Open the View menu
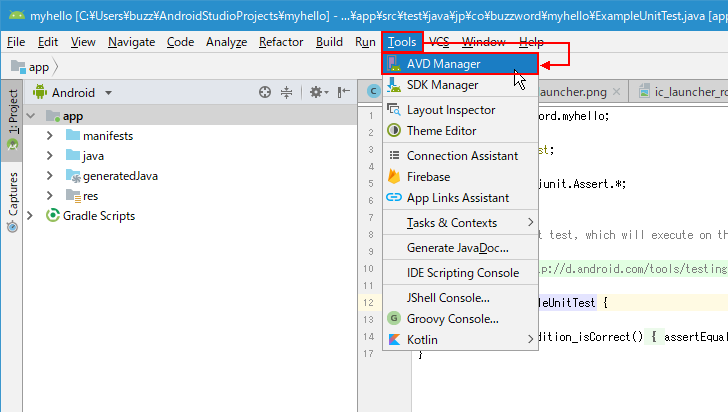728x412 pixels. coord(83,42)
